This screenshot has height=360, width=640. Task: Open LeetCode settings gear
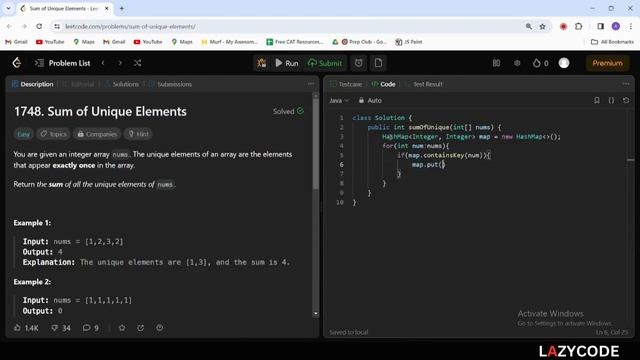(x=517, y=63)
